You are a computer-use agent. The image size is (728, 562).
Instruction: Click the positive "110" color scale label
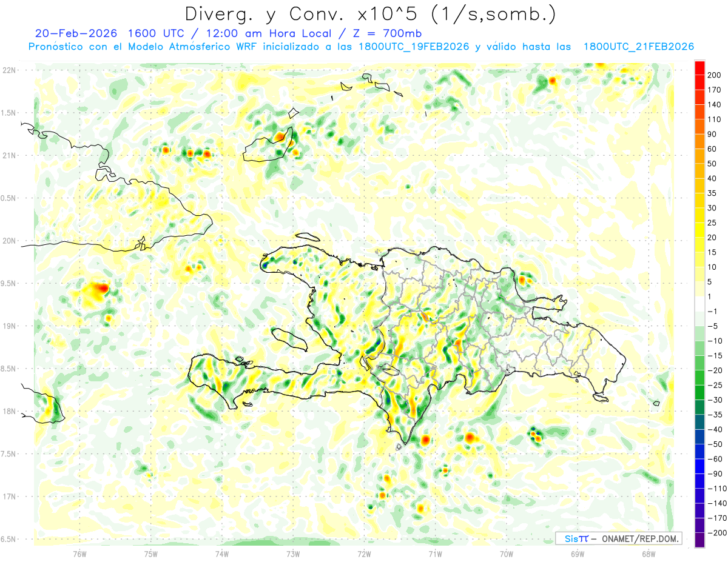click(715, 119)
